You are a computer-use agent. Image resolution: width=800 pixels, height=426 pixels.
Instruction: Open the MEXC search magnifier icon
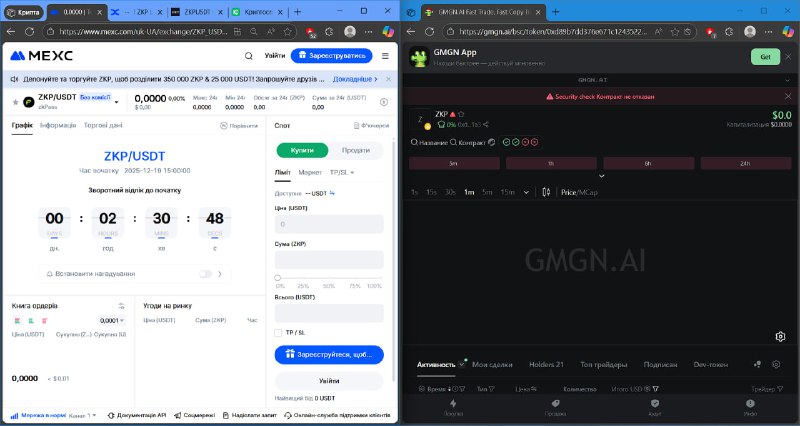tap(248, 56)
